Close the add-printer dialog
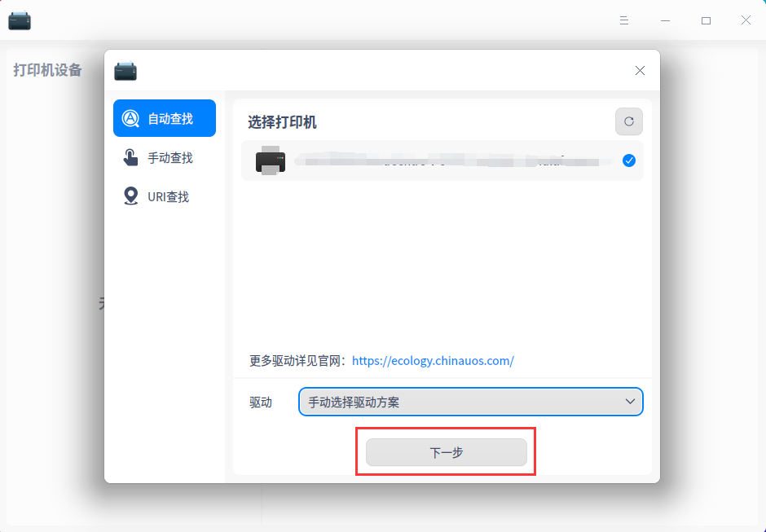 pos(640,71)
